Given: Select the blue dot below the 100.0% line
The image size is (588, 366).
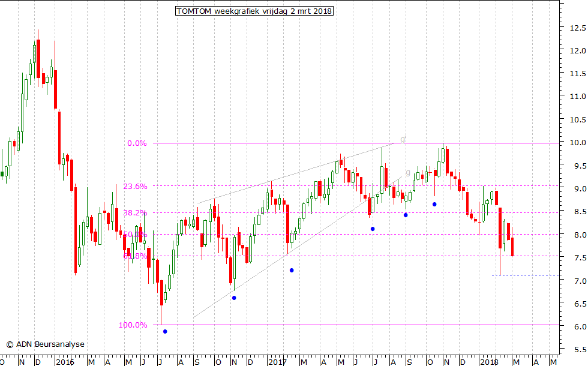Looking at the screenshot, I should tap(165, 331).
